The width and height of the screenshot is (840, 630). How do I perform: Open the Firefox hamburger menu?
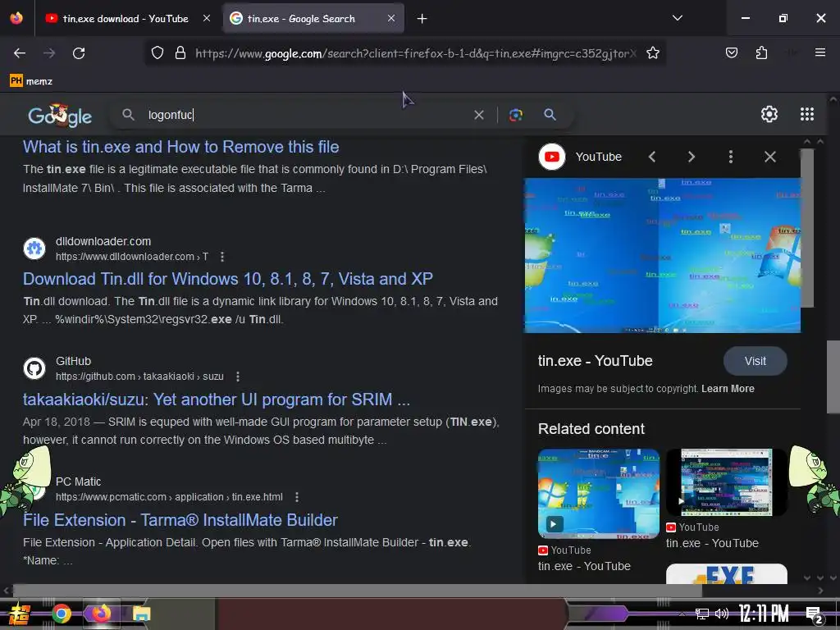pos(819,52)
